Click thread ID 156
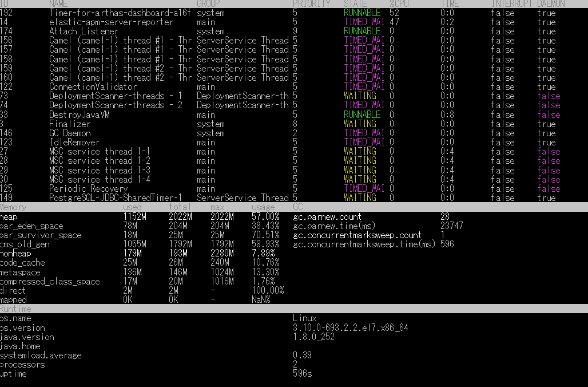This screenshot has height=387, width=588. pos(6,41)
